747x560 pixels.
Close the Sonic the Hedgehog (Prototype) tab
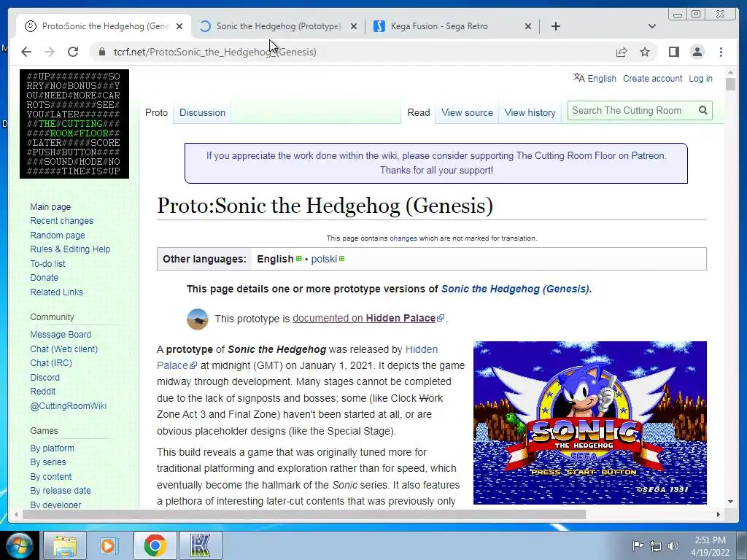tap(354, 26)
